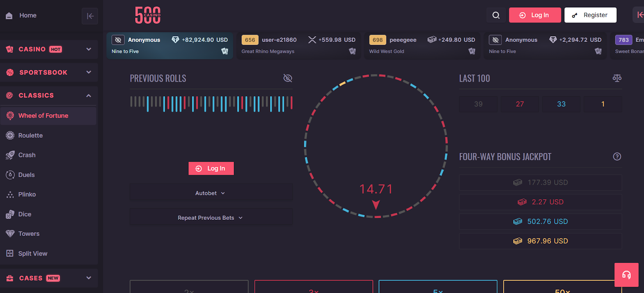Select Roulette from the Classics list
This screenshot has height=293, width=644.
pos(30,136)
